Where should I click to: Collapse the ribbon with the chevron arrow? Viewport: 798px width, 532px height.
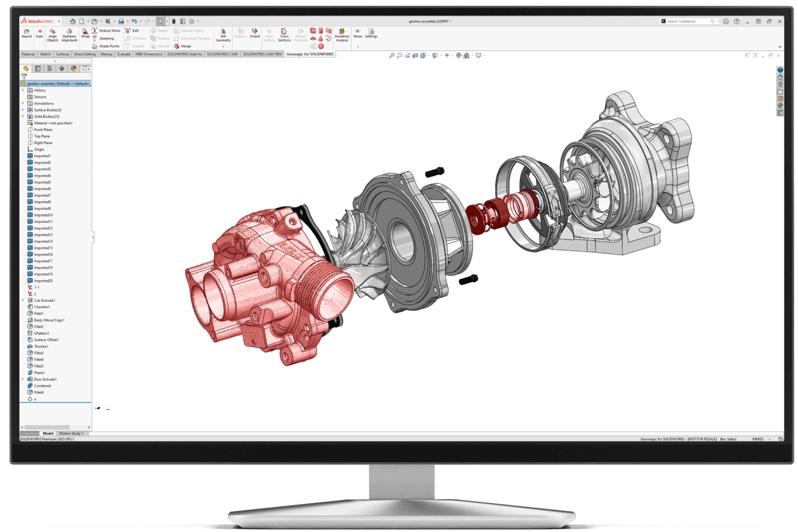[779, 47]
